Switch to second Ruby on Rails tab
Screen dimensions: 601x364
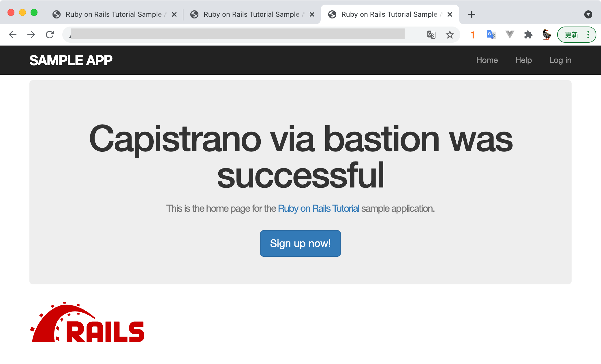(251, 14)
